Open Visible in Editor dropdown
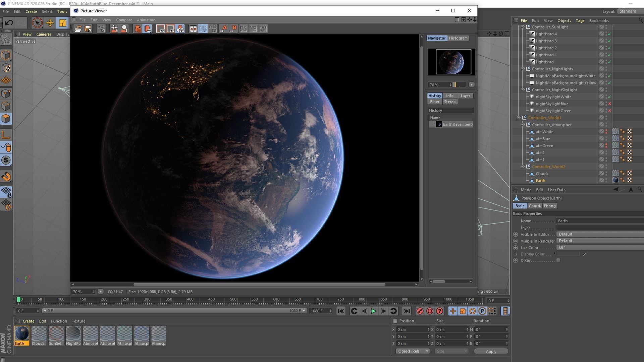644x362 pixels. coord(600,234)
